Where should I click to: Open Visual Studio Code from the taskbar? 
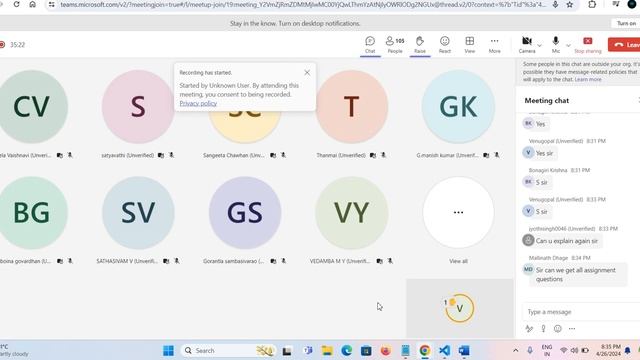(444, 350)
